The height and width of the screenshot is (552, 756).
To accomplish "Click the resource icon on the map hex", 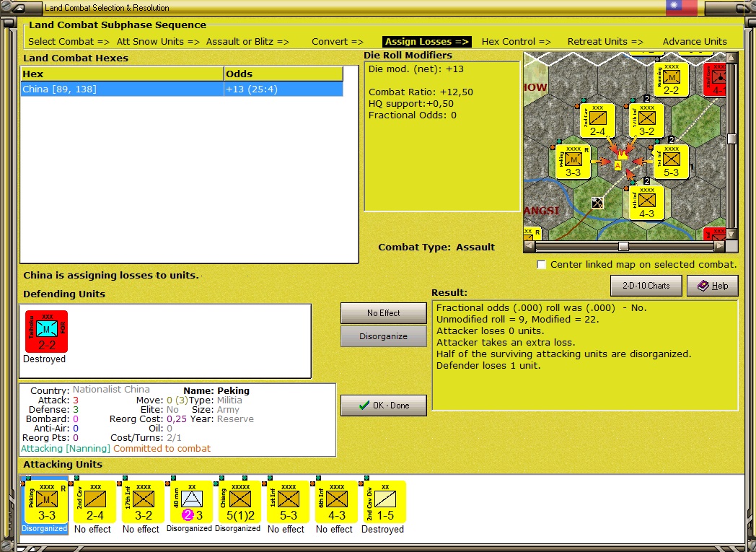I will [597, 203].
